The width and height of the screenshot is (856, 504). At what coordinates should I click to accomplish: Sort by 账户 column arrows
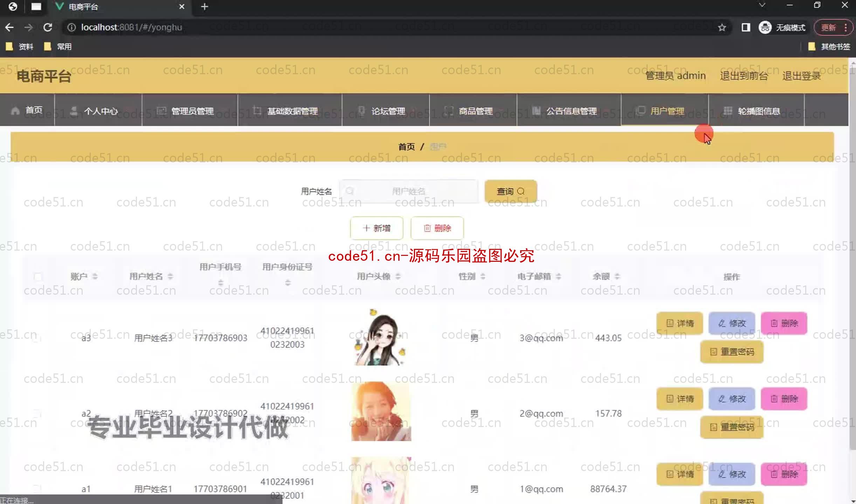click(95, 276)
